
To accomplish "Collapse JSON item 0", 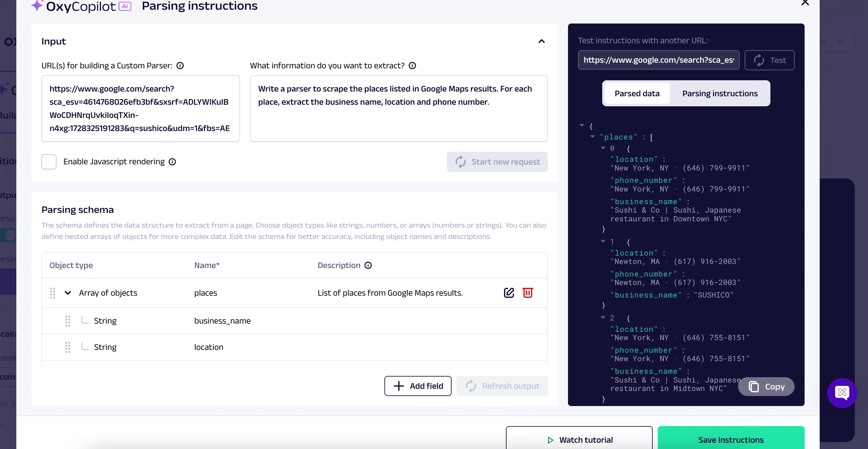I will click(x=603, y=148).
